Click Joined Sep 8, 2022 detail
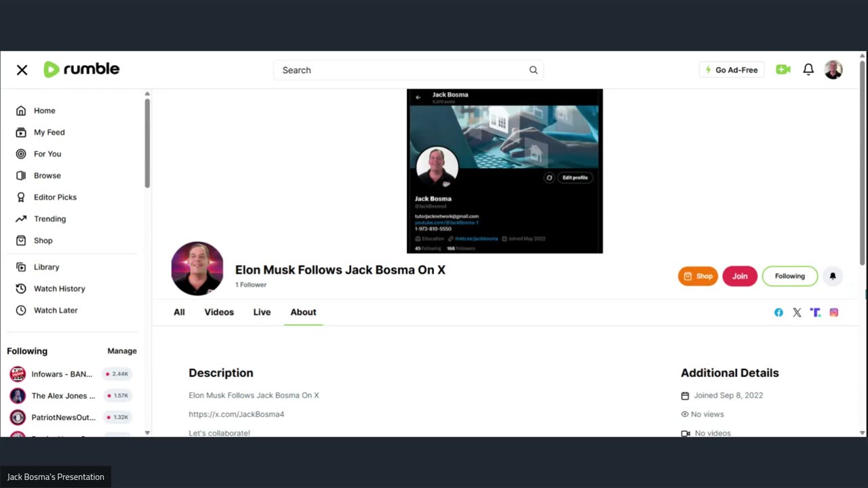Screen dimensions: 868x488 [x=728, y=395]
